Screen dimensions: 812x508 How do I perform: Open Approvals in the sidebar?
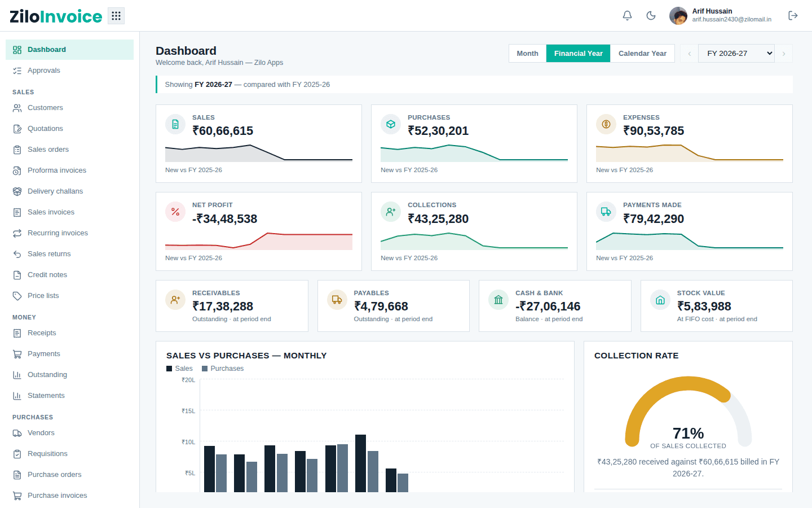69,71
